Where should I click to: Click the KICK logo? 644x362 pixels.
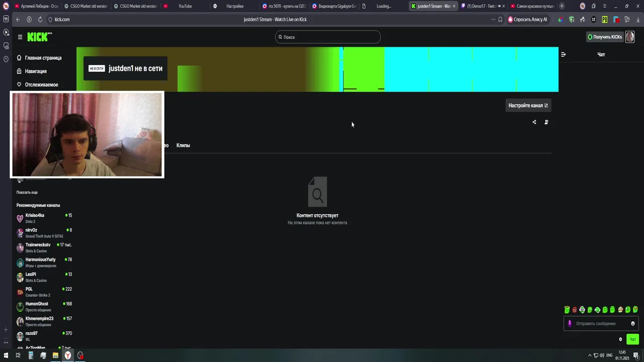pyautogui.click(x=39, y=37)
